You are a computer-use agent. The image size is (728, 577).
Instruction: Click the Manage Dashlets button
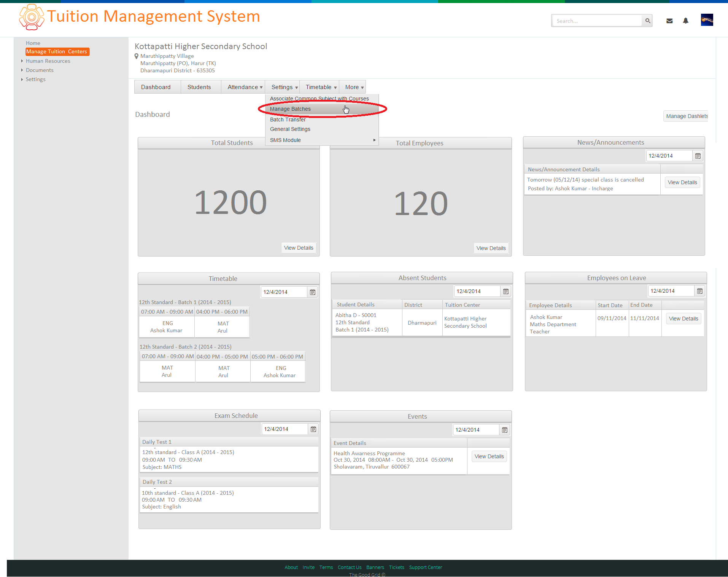tap(687, 116)
